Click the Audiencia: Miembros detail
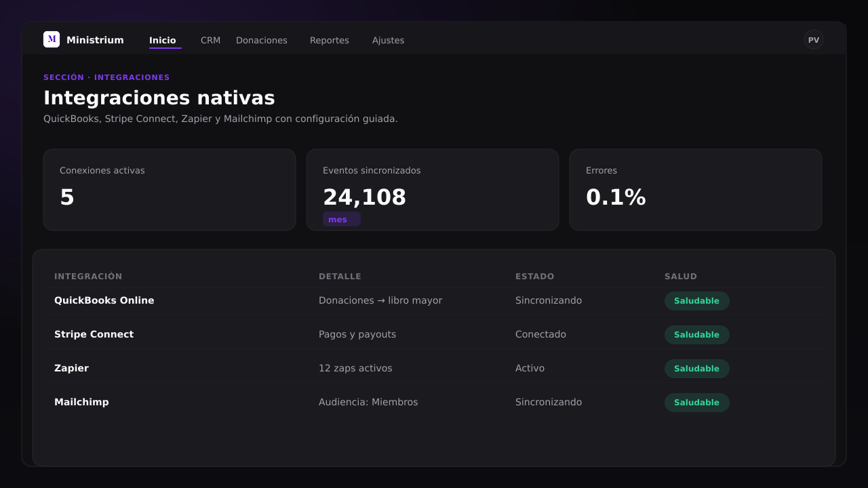Viewport: 868px width, 488px height. tap(368, 402)
